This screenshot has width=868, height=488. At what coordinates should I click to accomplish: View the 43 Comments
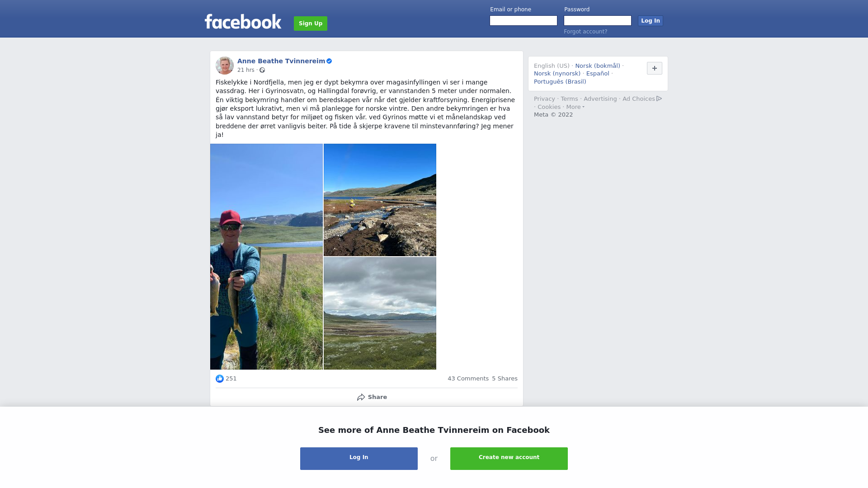point(468,379)
